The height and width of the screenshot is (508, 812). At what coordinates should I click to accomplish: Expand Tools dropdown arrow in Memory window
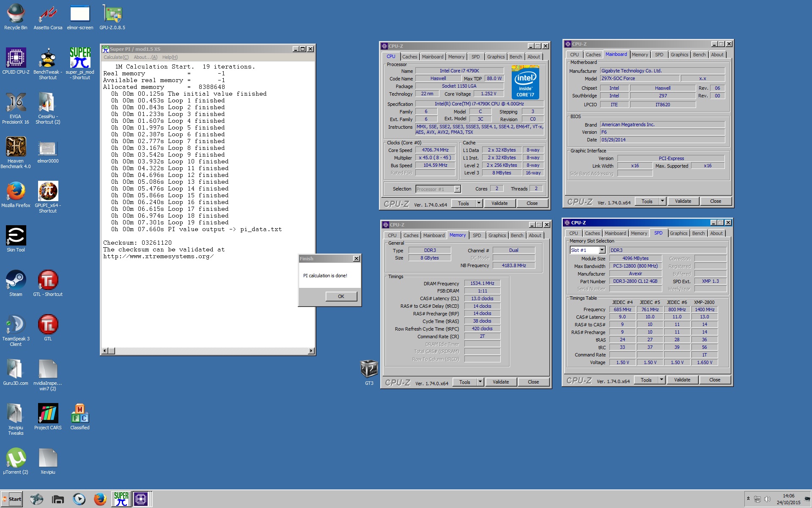[x=480, y=382]
